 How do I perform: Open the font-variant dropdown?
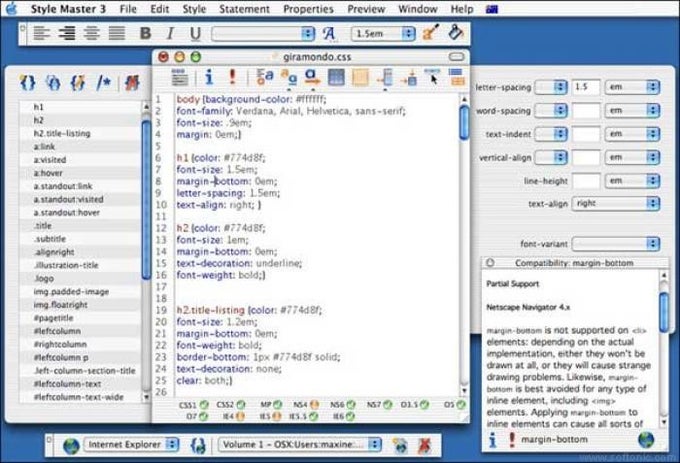pos(616,244)
